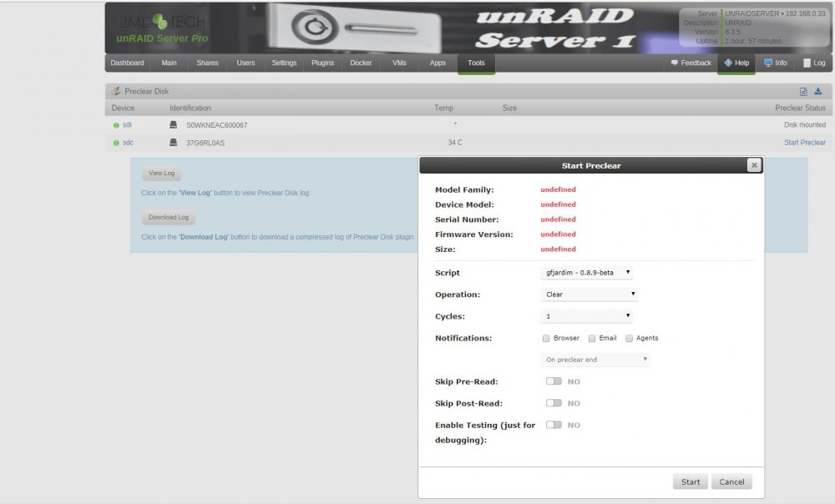Click the Download Log button
Screen dimensions: 835x504
click(169, 217)
